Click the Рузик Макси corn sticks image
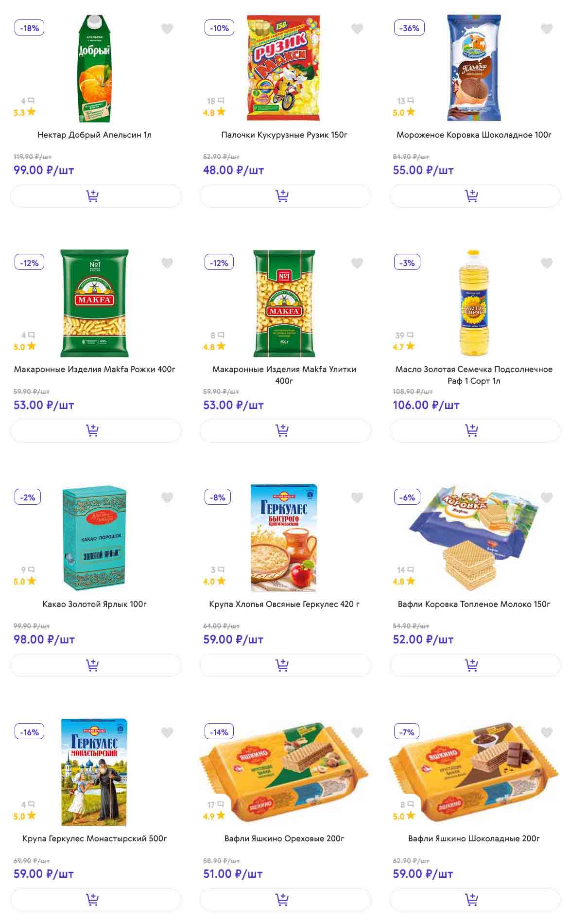This screenshot has width=570, height=924. tap(284, 68)
